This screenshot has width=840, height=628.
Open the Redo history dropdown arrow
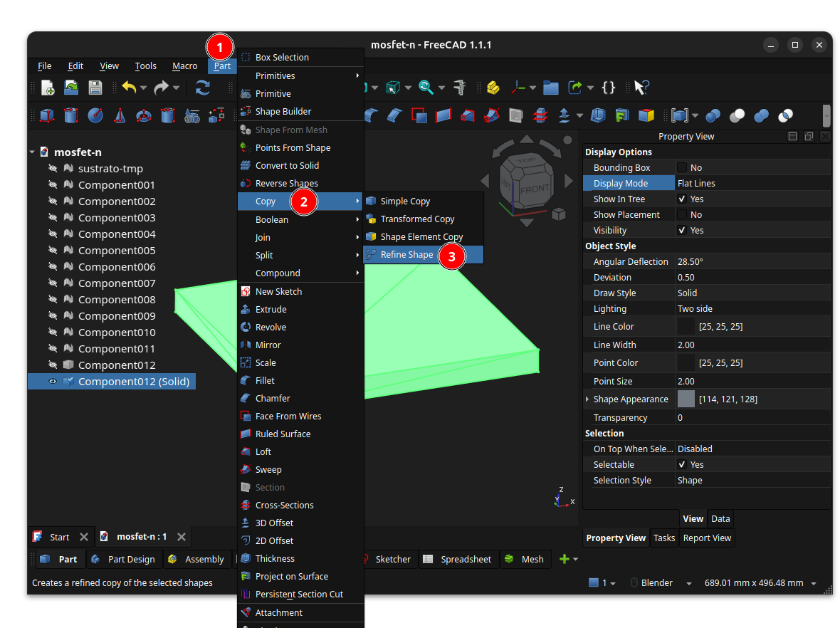pyautogui.click(x=177, y=88)
